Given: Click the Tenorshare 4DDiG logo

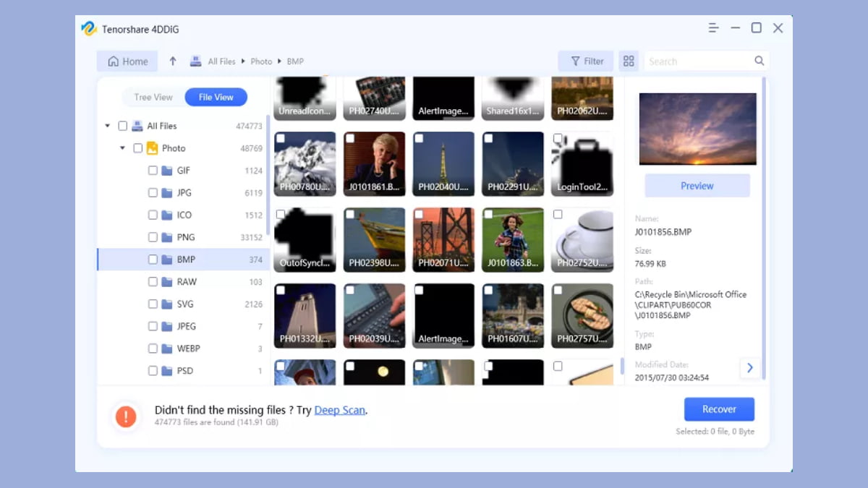Looking at the screenshot, I should tap(89, 29).
